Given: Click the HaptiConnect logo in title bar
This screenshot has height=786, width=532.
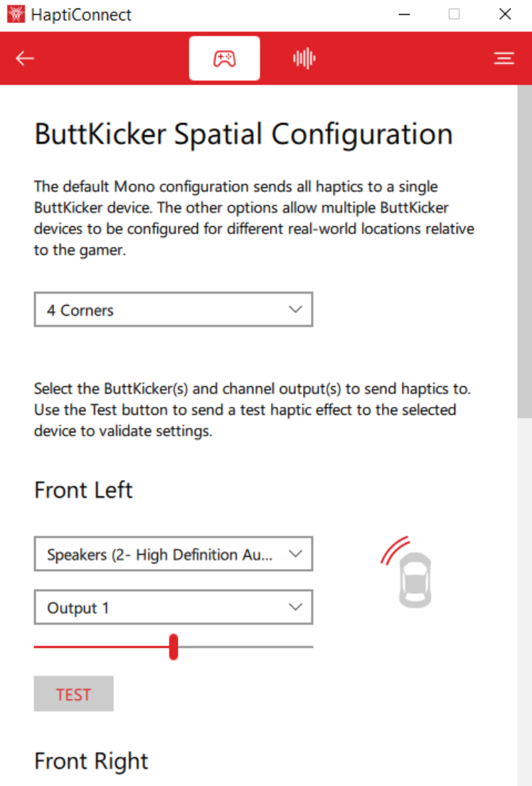Looking at the screenshot, I should pyautogui.click(x=16, y=14).
